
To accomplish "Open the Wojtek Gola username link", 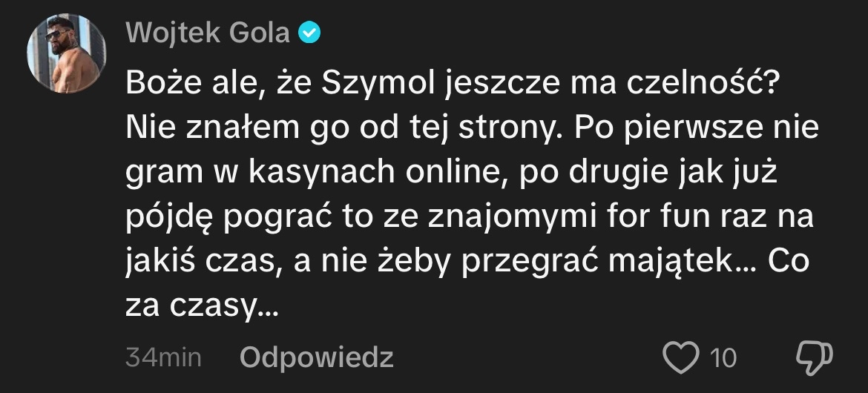I will click(x=208, y=33).
